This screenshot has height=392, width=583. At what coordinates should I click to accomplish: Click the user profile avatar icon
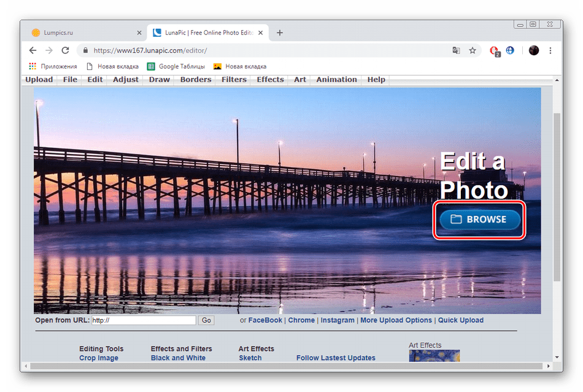(x=533, y=50)
